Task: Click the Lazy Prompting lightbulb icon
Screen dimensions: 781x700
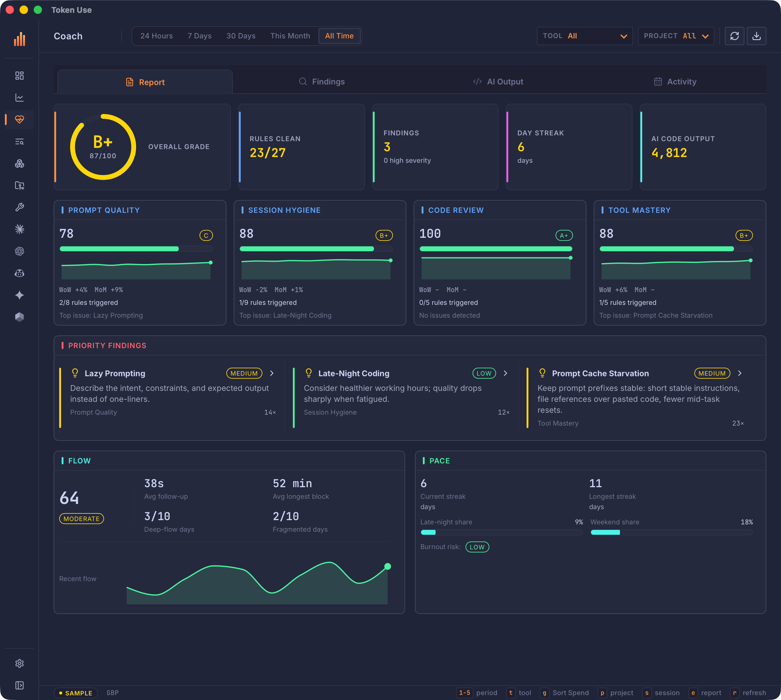Action: (x=75, y=373)
